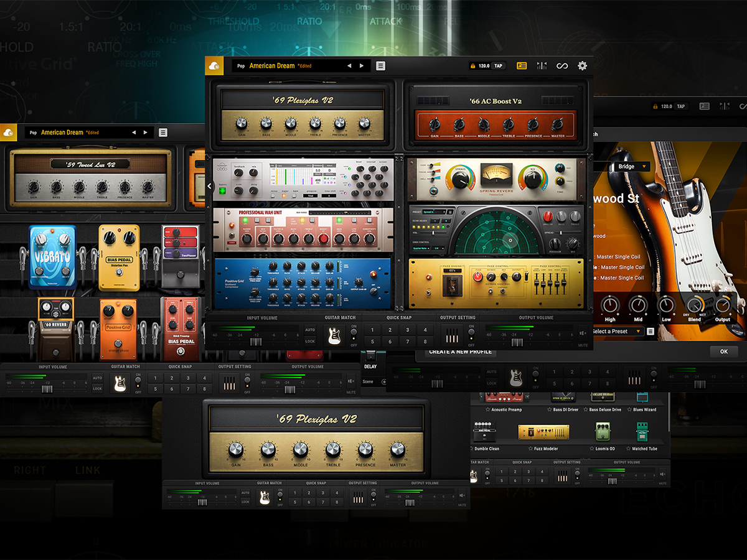Click Guitar Match guitar icon in bottom-center window
Viewport: 747px width, 560px height.
[265, 497]
